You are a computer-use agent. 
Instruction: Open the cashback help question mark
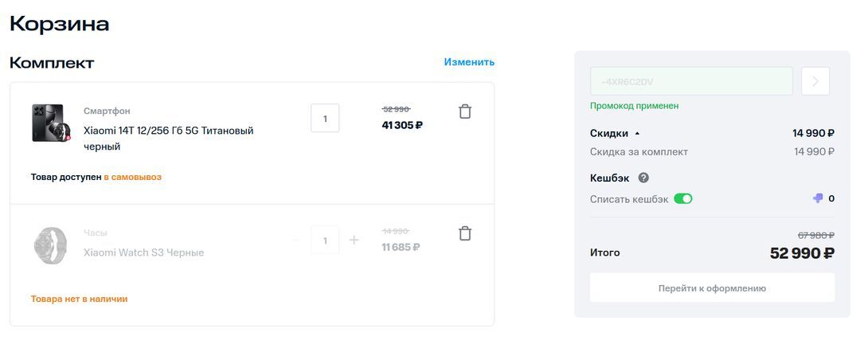tap(643, 178)
